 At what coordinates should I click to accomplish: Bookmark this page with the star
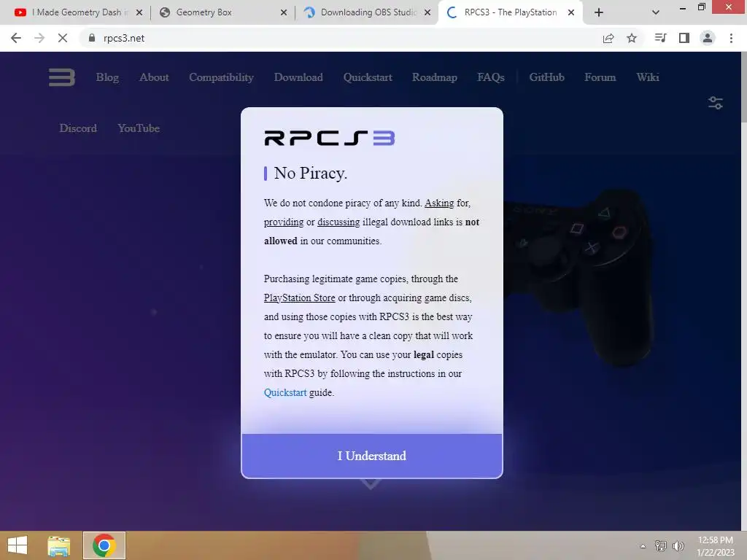(632, 38)
